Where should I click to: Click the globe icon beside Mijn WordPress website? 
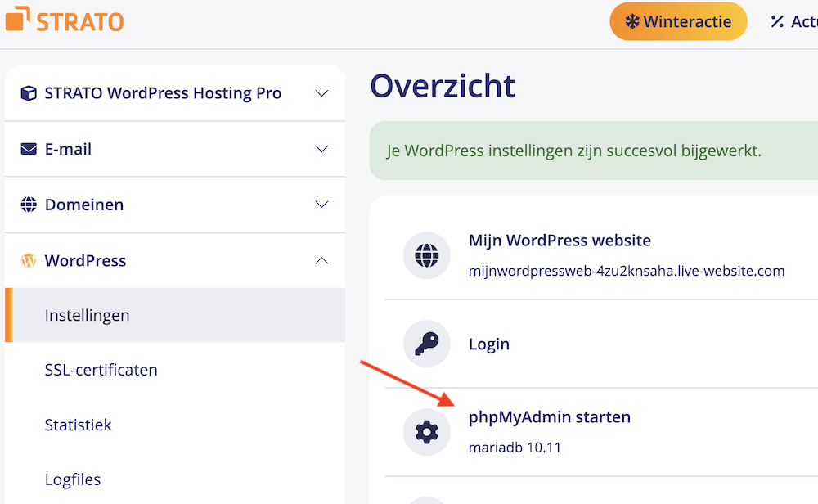click(x=426, y=254)
